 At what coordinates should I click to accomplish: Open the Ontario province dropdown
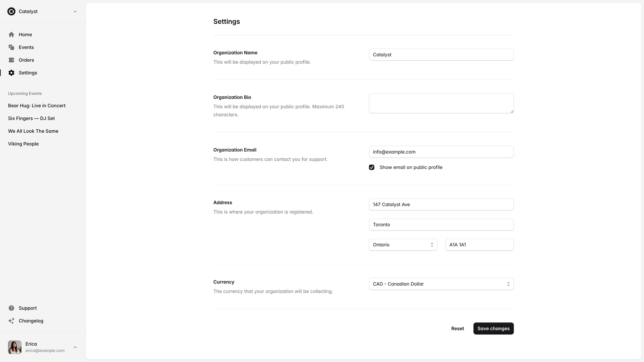[x=403, y=245]
